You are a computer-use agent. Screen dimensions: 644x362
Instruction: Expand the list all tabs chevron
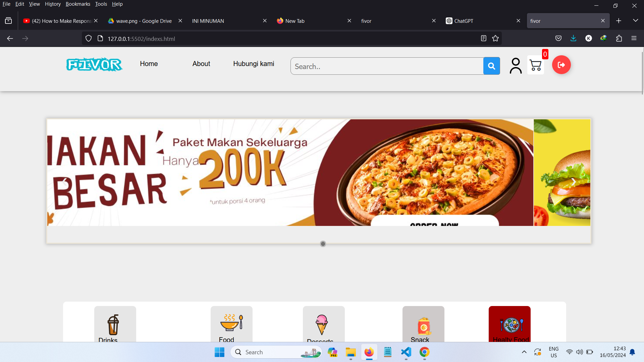[x=635, y=21]
